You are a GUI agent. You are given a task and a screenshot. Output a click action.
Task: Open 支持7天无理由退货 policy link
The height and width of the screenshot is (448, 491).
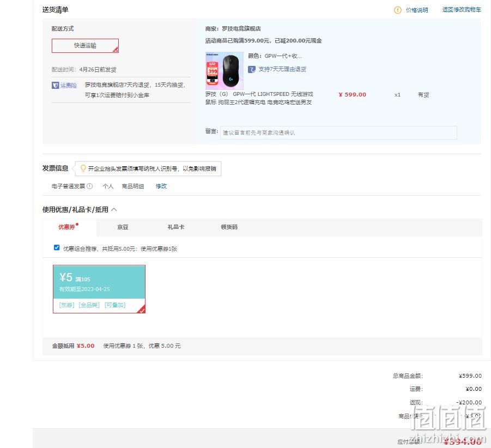[x=282, y=69]
